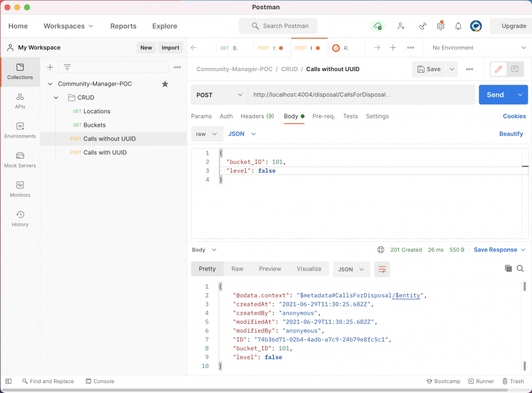
Task: Select the Raw response view
Action: tap(237, 269)
